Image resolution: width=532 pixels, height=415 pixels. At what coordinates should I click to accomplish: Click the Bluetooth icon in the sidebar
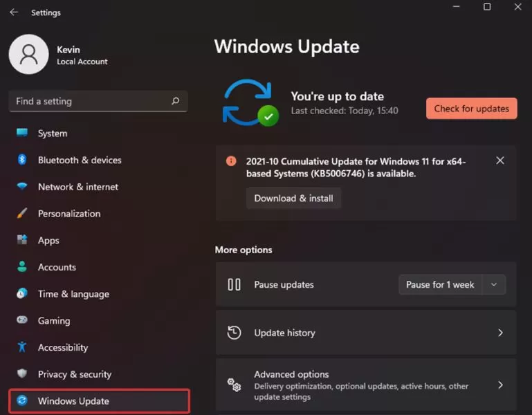tap(22, 159)
